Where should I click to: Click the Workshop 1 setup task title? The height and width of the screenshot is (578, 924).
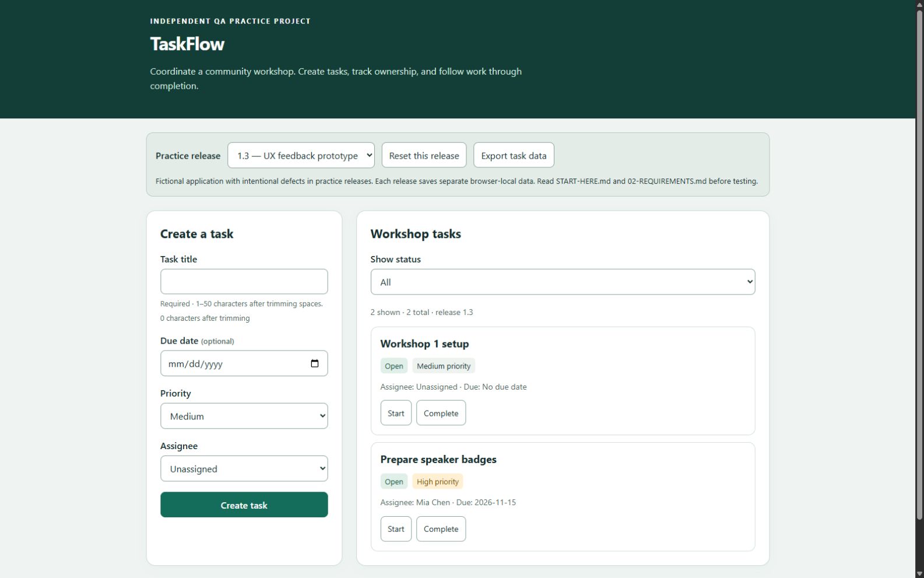[x=424, y=344]
